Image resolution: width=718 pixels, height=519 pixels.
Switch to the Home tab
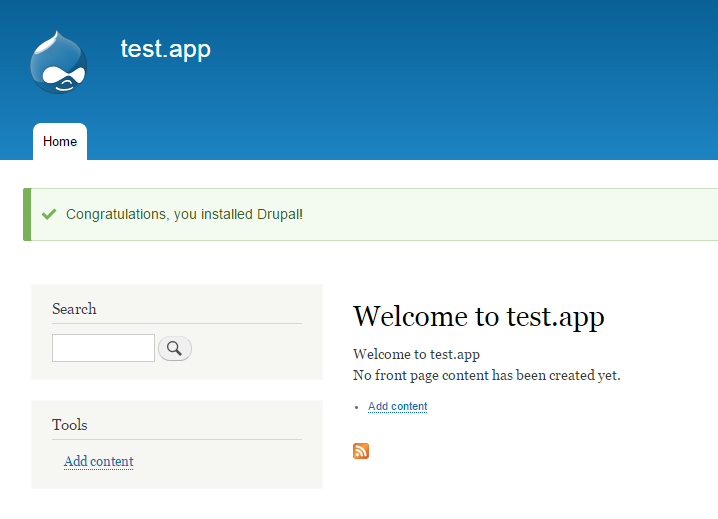click(x=60, y=142)
